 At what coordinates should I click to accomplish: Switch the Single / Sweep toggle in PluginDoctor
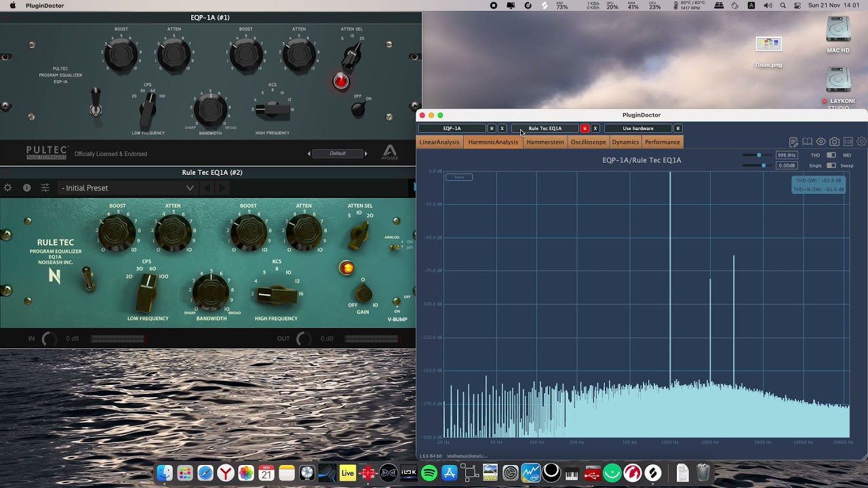tap(831, 165)
